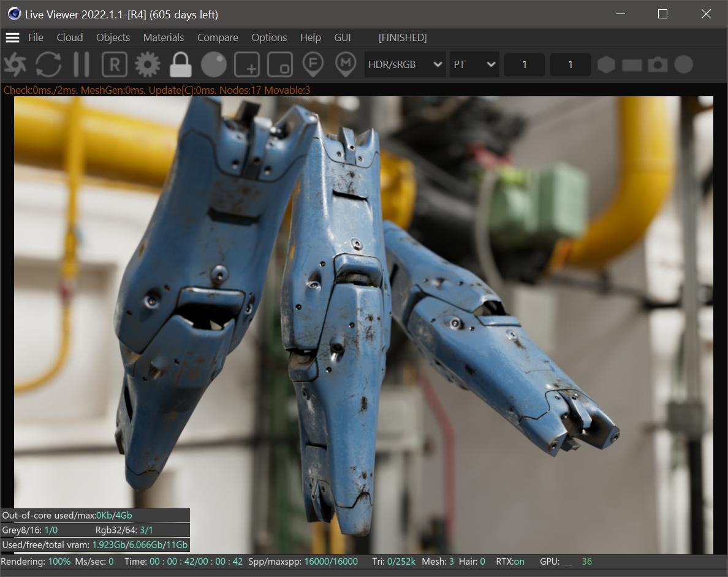
Task: Toggle the clay mode sphere icon
Action: point(213,64)
